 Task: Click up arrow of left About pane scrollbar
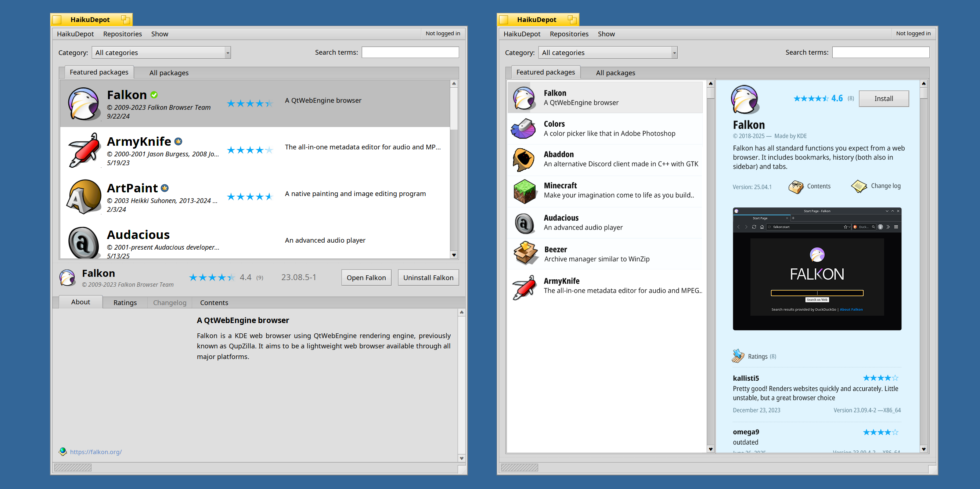click(461, 312)
